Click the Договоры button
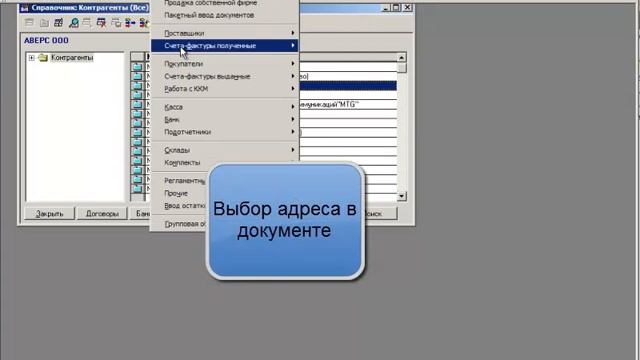The width and height of the screenshot is (640, 360). [102, 213]
